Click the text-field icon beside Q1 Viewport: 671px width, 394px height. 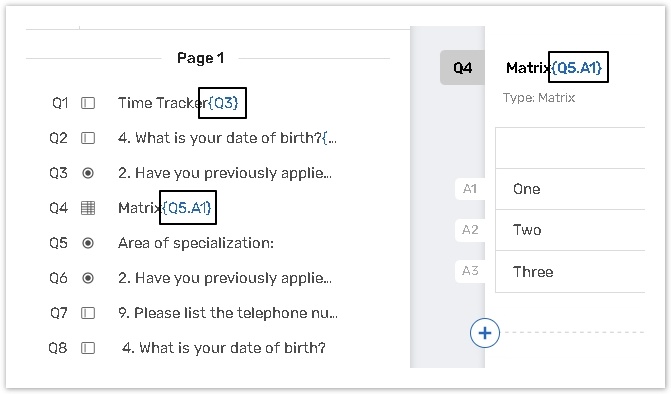pyautogui.click(x=88, y=103)
